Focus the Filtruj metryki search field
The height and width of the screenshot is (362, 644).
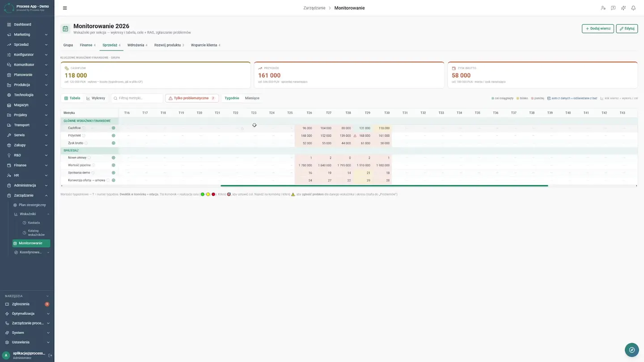point(137,98)
